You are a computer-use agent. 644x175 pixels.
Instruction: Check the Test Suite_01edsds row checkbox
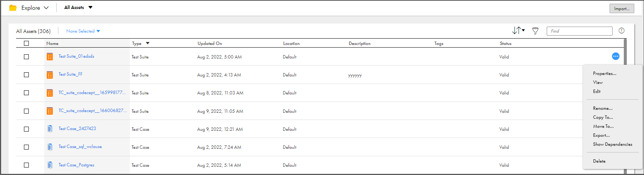click(26, 57)
